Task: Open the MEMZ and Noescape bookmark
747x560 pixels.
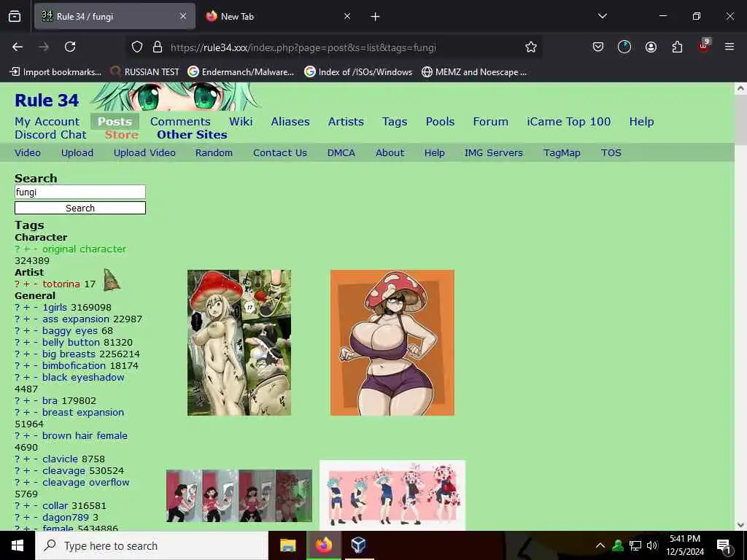Action: point(474,72)
